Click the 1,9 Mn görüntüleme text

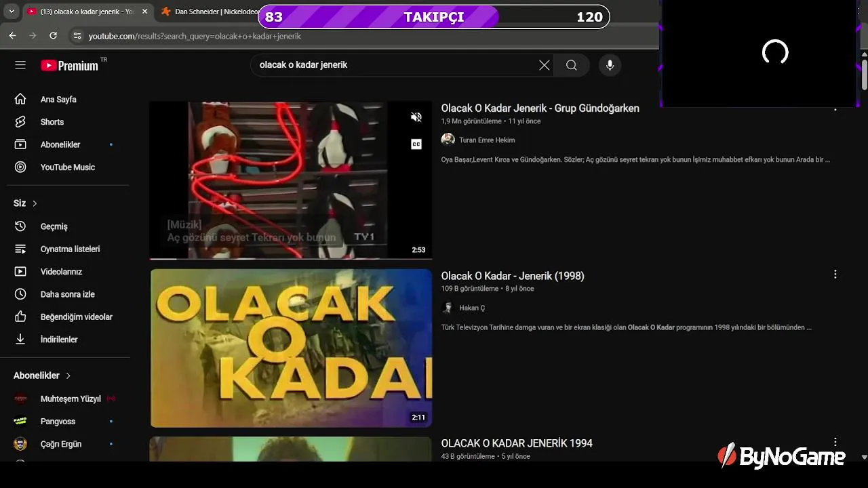click(x=471, y=121)
